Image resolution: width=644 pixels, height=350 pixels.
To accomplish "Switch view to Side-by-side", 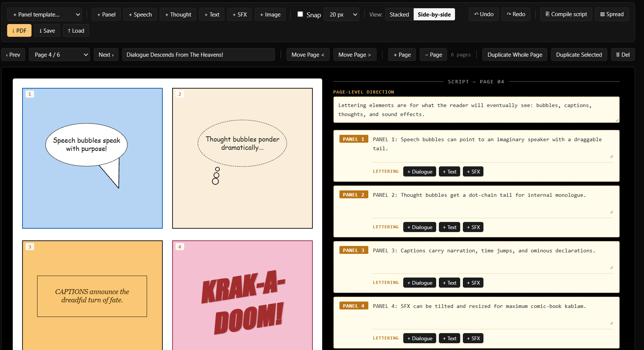I will coord(434,14).
